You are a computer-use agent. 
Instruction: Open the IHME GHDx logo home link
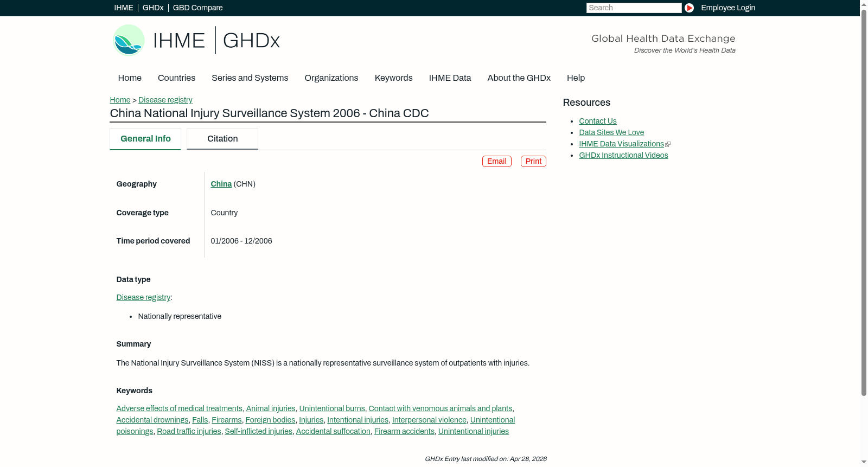point(196,40)
